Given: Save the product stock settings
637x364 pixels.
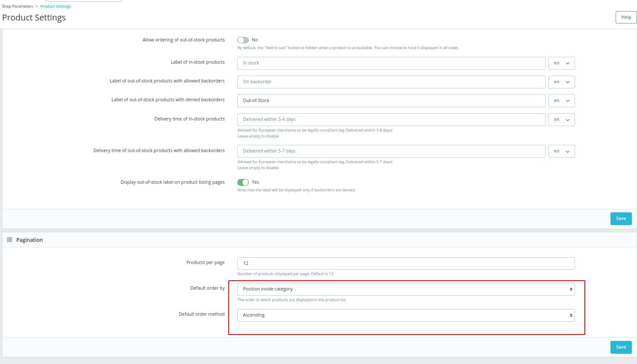Looking at the screenshot, I should pos(621,218).
